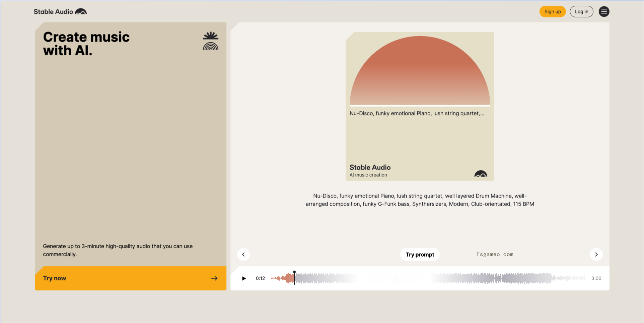This screenshot has height=323, width=644.
Task: Click the Try now button
Action: [x=131, y=278]
